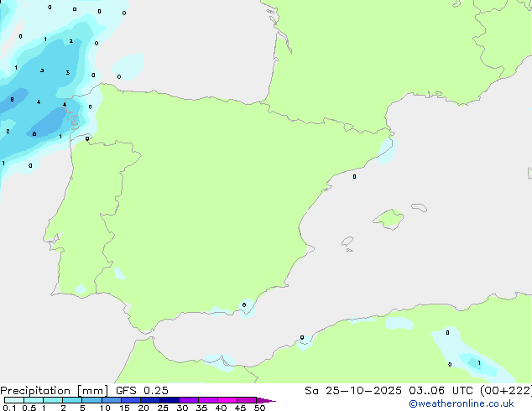Pick the 1–2 mm legend color box
532x411 pixels.
pos(53,400)
